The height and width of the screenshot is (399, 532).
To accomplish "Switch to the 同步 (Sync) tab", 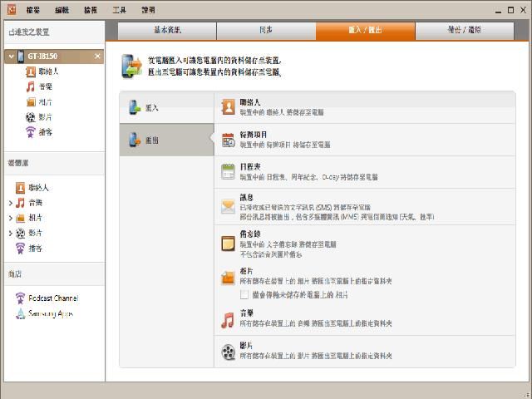I will (x=265, y=31).
